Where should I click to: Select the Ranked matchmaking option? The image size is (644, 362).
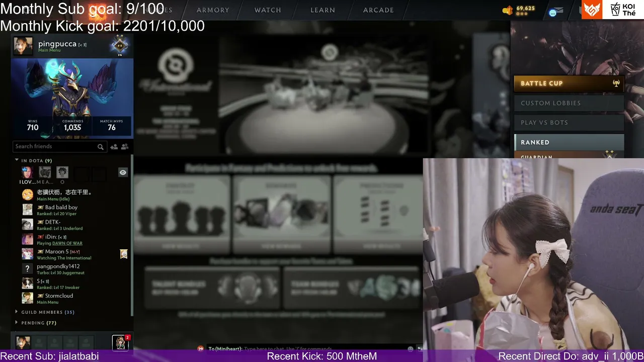(569, 142)
